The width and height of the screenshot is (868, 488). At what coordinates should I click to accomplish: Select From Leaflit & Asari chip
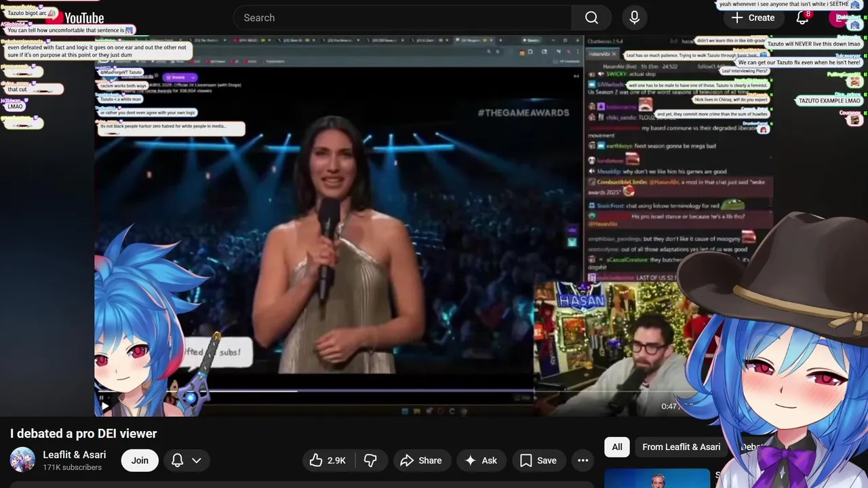click(x=682, y=447)
